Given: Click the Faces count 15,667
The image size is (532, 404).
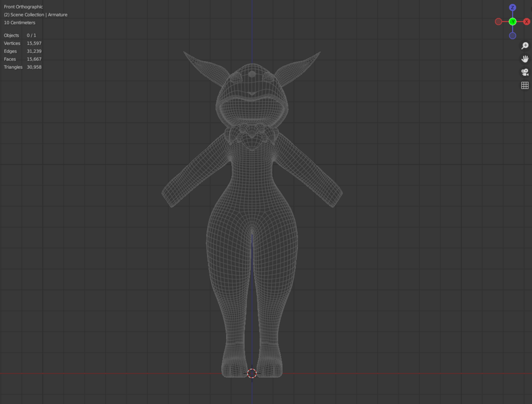Looking at the screenshot, I should (34, 59).
